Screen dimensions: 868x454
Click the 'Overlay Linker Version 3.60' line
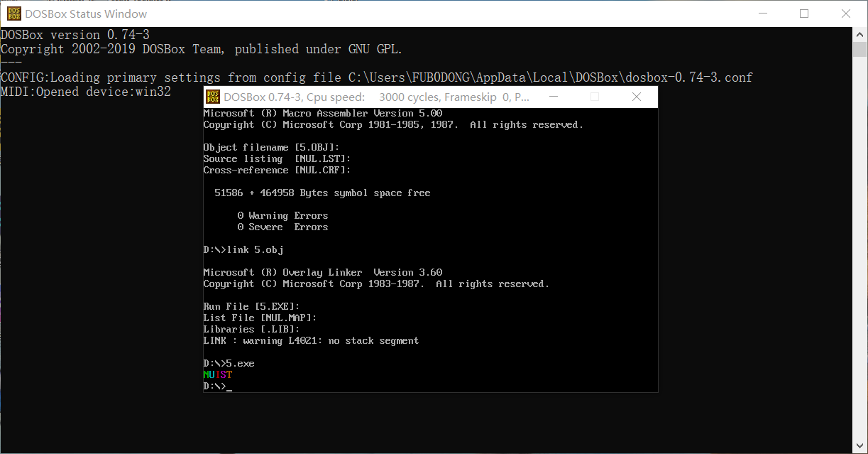(323, 273)
